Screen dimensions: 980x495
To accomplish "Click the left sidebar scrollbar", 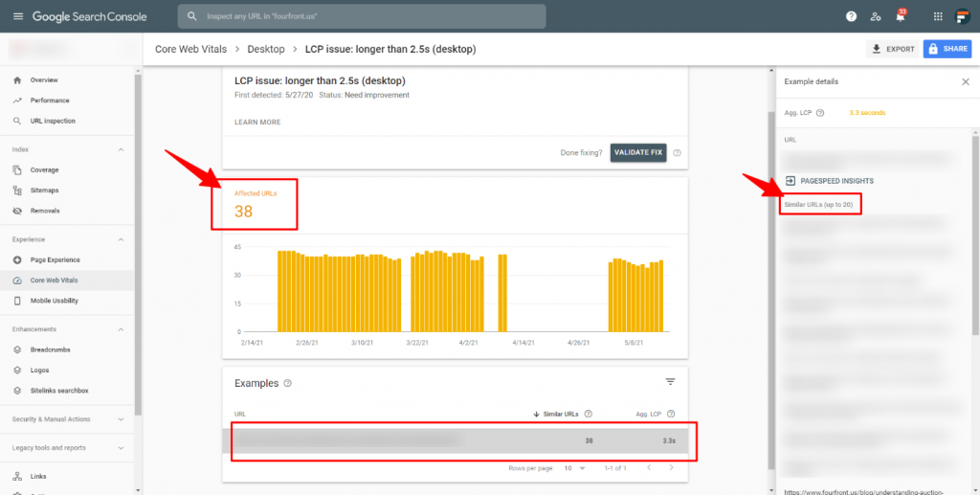I will [x=138, y=245].
